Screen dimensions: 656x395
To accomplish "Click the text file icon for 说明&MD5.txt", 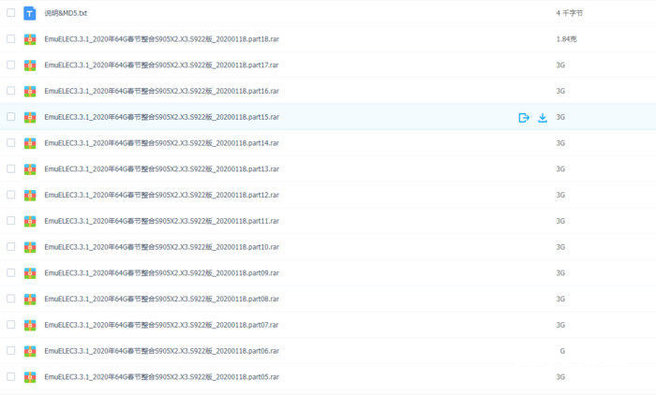I will coord(30,13).
